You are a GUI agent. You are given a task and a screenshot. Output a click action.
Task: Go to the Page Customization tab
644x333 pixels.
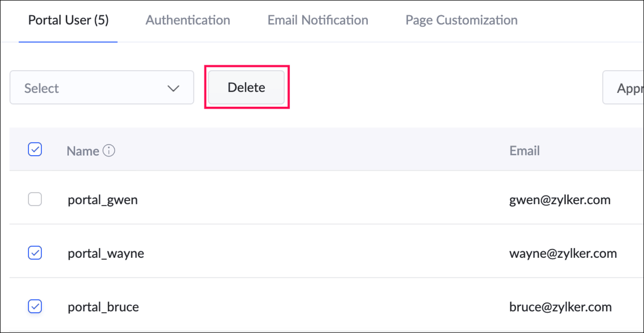click(x=461, y=20)
